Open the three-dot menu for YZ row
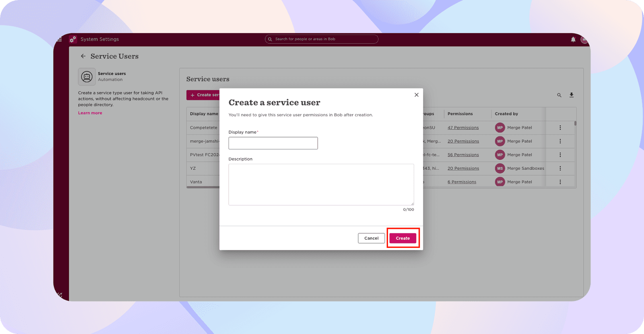 point(560,168)
